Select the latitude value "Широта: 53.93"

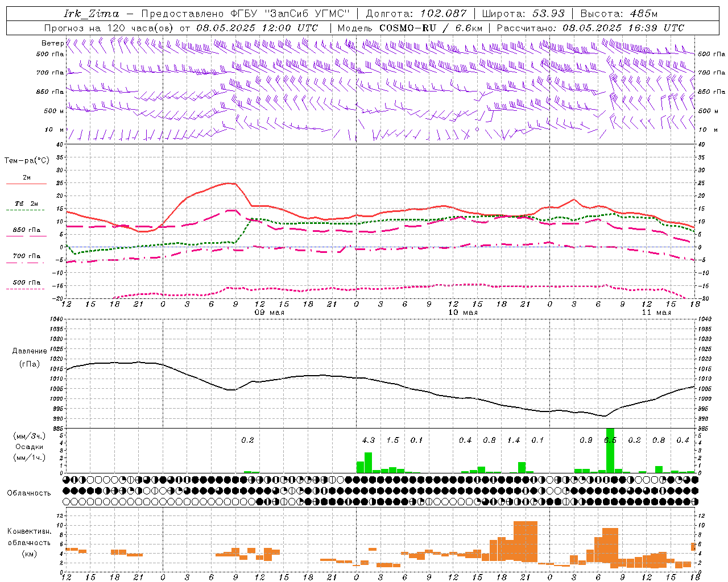pos(523,14)
